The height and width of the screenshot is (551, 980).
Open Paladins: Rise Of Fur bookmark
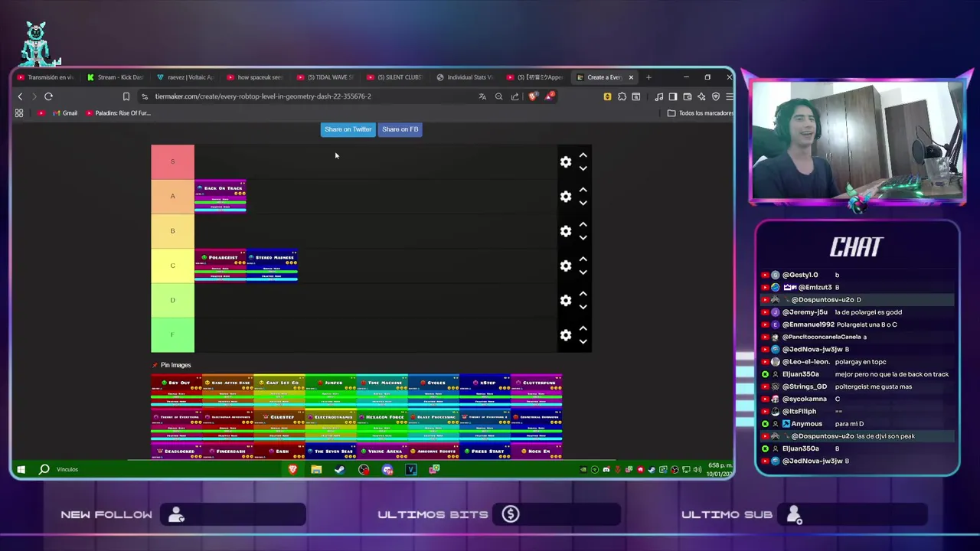pyautogui.click(x=118, y=113)
